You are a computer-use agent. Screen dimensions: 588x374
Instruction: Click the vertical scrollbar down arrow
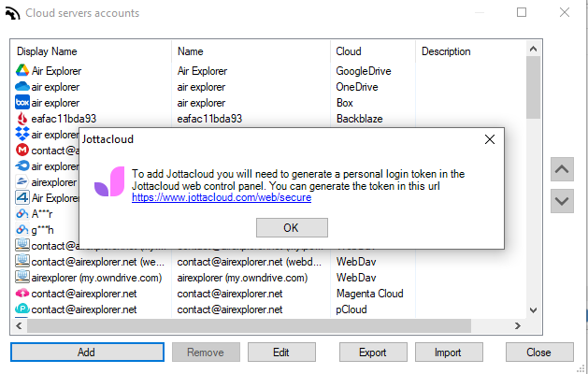tap(533, 310)
